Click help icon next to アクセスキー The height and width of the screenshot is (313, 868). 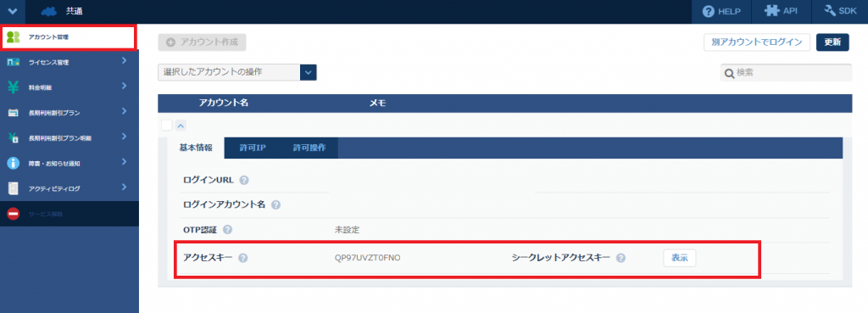click(x=242, y=258)
